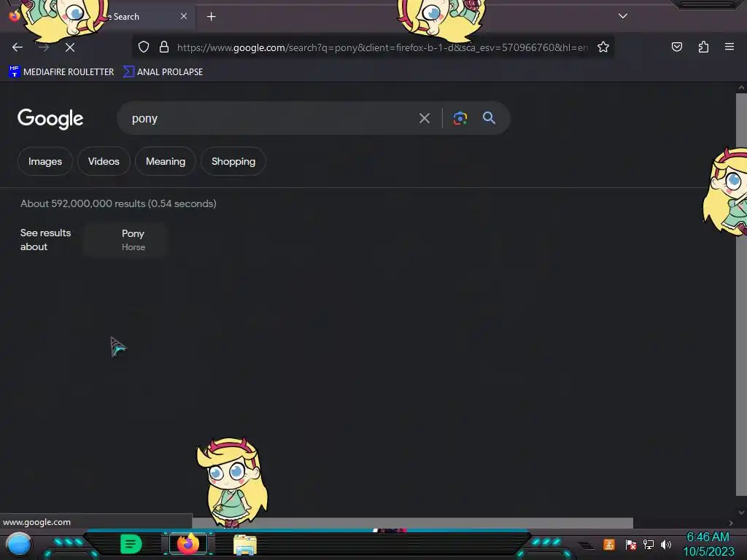Open the Firefox extensions menu
The height and width of the screenshot is (560, 747).
click(703, 47)
